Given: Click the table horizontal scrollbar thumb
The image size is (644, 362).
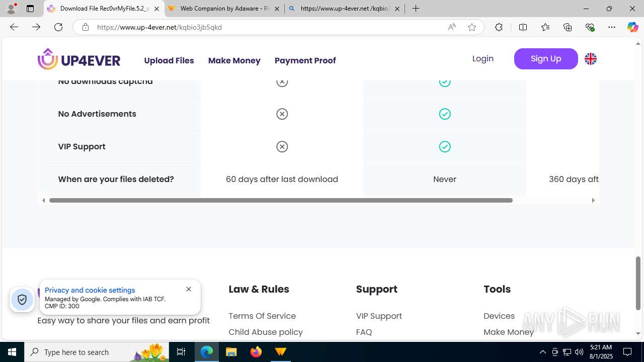Looking at the screenshot, I should tap(281, 200).
